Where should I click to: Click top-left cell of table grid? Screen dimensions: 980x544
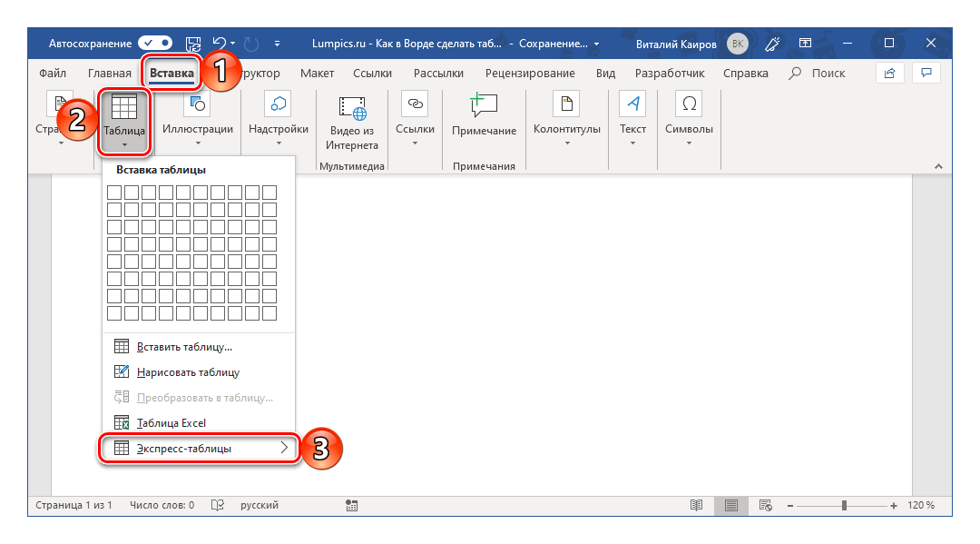point(114,193)
